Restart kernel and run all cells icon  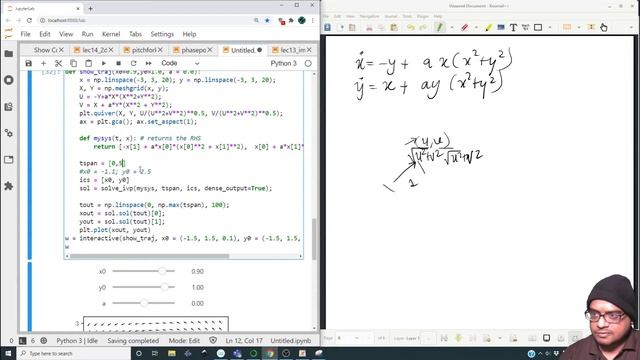(x=148, y=63)
